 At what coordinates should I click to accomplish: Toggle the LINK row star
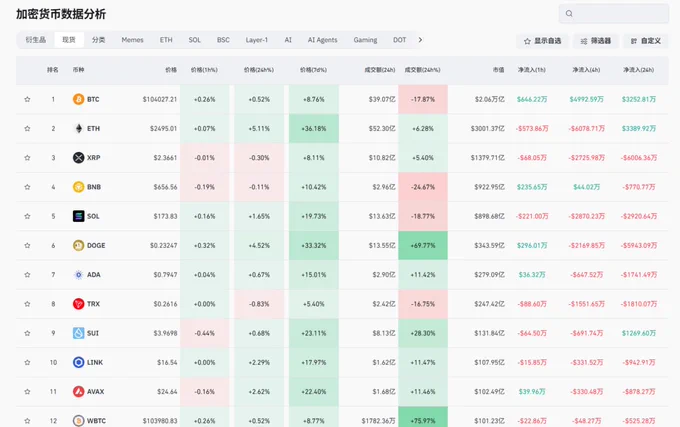coord(27,362)
